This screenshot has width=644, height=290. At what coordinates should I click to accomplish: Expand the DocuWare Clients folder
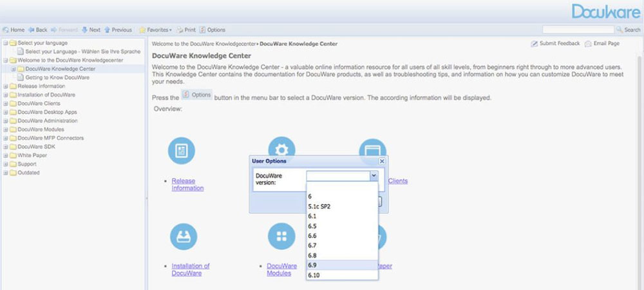click(x=6, y=104)
